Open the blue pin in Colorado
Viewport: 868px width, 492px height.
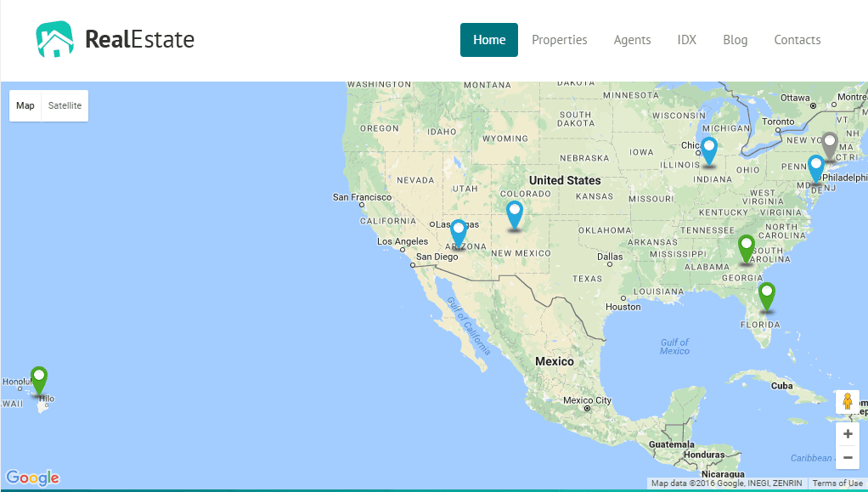click(515, 215)
